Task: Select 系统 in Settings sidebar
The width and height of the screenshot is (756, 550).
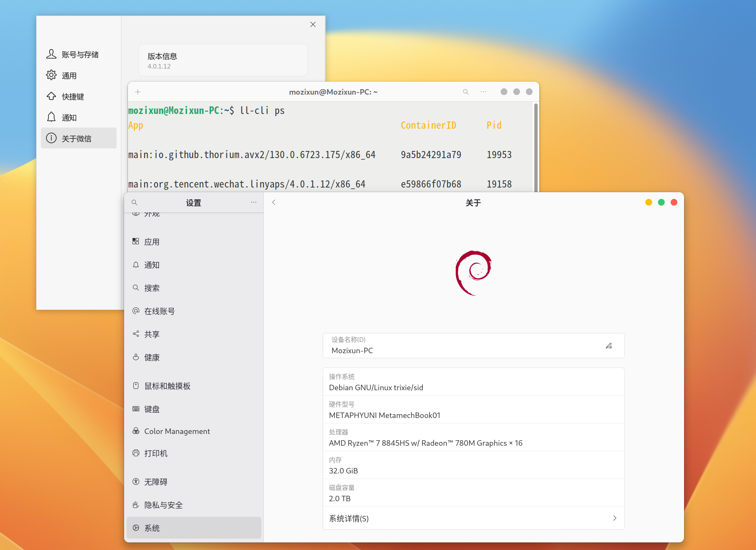Action: [x=194, y=528]
